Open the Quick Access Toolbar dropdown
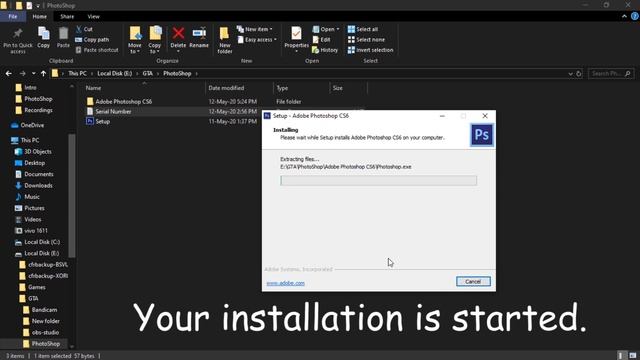 click(38, 6)
